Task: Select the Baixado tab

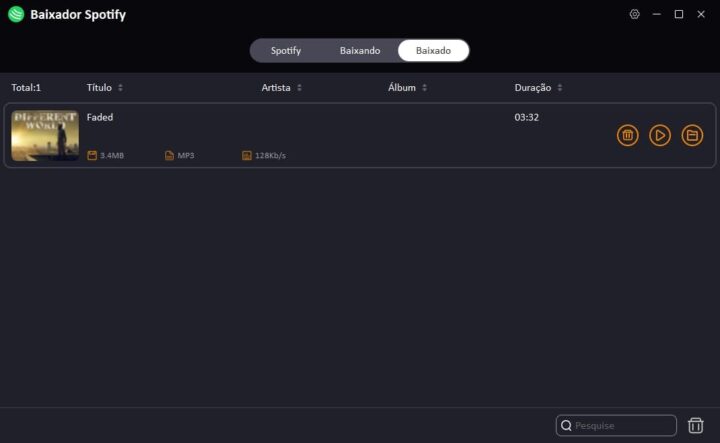Action: pos(433,50)
